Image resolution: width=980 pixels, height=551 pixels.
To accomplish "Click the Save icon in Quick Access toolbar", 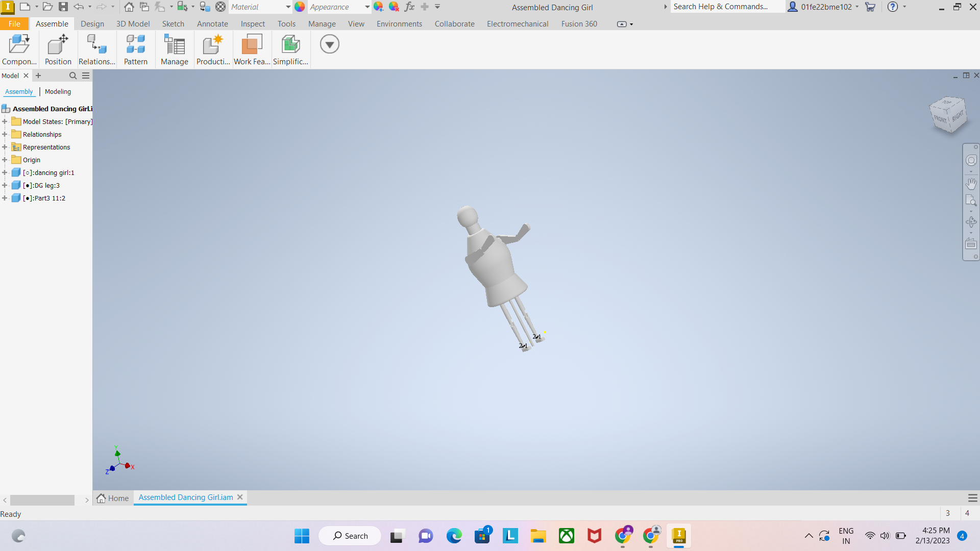I will pos(63,7).
